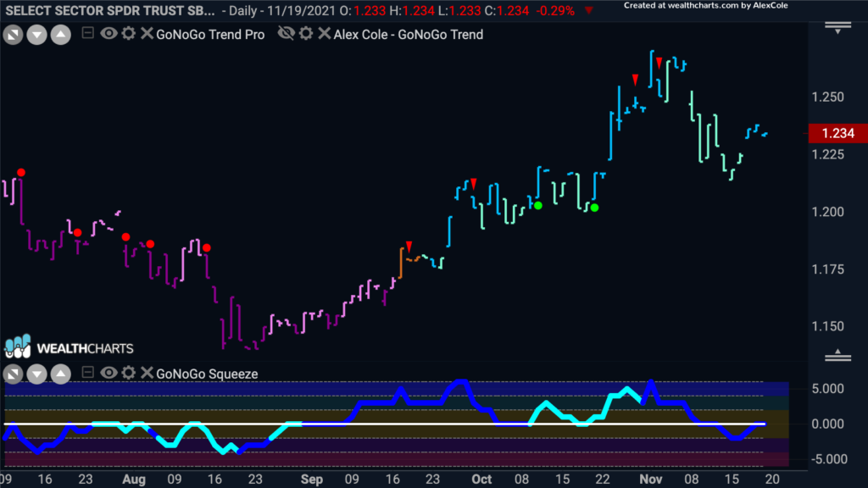868x488 pixels.
Task: Show the hidden Alex Cole GoNoGo Trend indicator
Action: click(287, 33)
